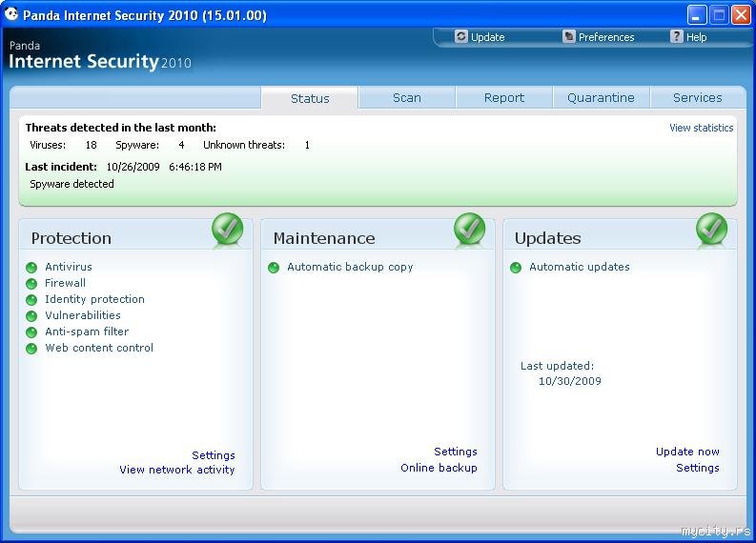Click 'Threats detected in the last month' heading
756x543 pixels.
click(x=120, y=128)
